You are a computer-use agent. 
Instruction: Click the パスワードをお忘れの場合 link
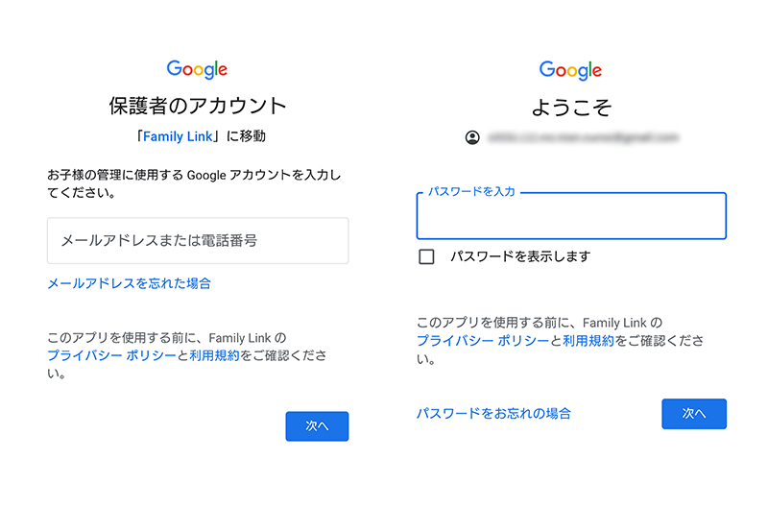493,414
